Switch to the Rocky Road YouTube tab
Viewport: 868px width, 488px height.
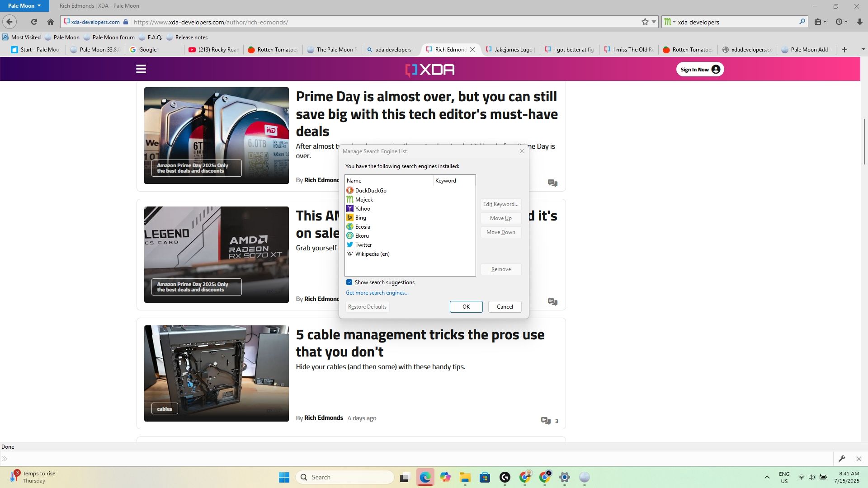coord(213,50)
